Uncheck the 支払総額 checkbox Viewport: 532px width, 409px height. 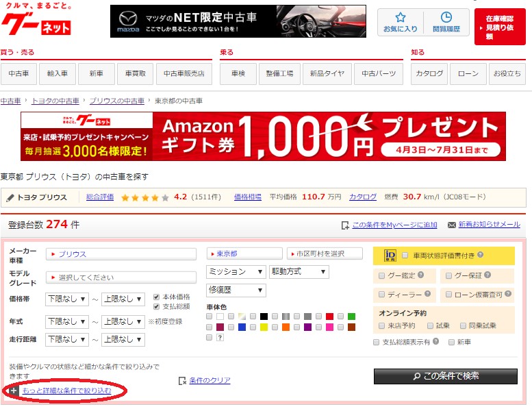[156, 307]
